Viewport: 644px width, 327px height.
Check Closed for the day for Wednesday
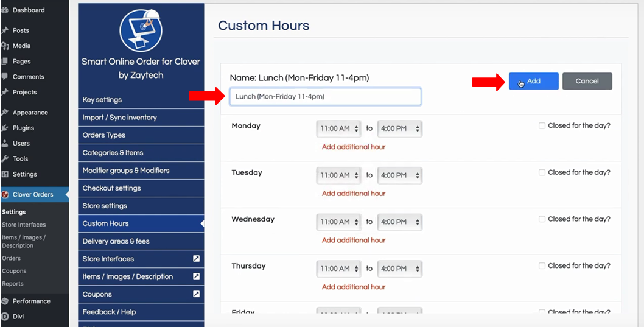click(x=542, y=219)
